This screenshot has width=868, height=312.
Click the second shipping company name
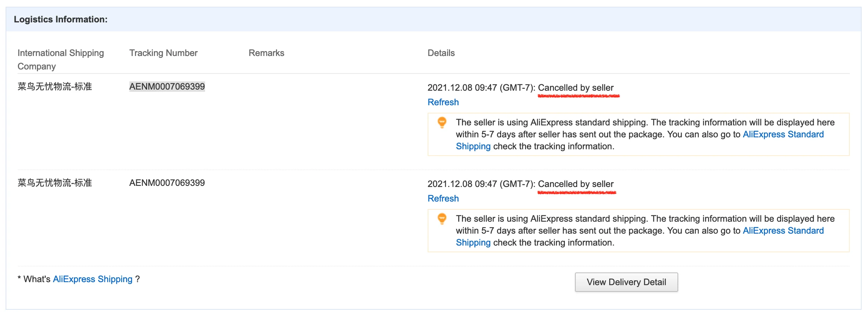[x=55, y=183]
